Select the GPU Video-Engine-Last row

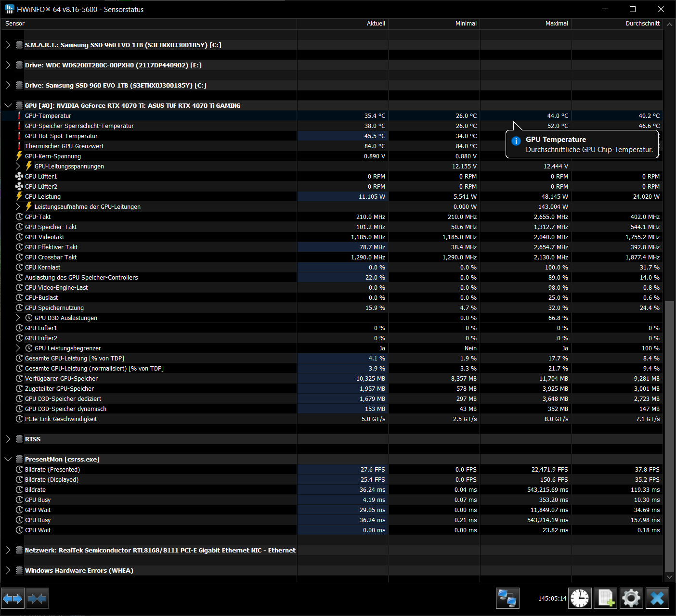click(x=332, y=288)
